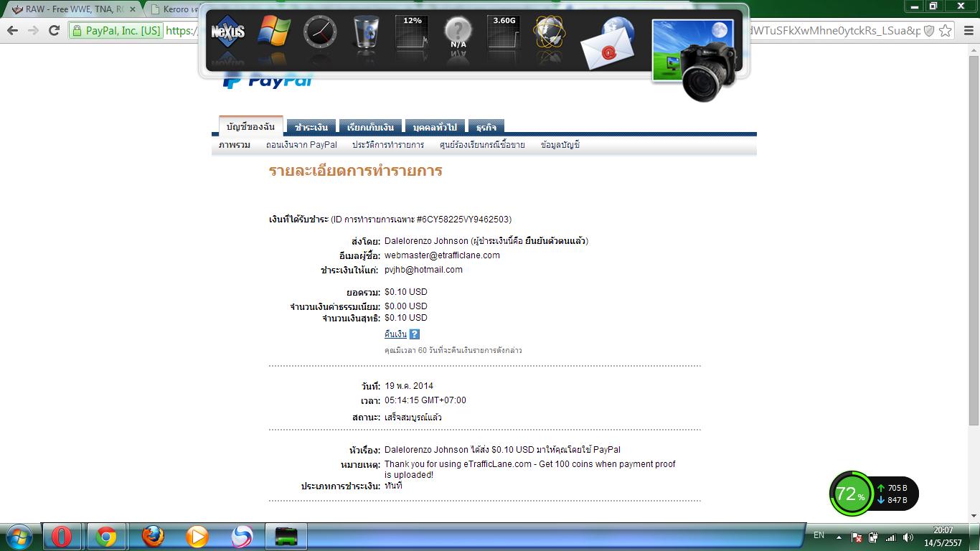Click the shield icon in the address bar
This screenshot has height=551, width=980.
point(929,30)
